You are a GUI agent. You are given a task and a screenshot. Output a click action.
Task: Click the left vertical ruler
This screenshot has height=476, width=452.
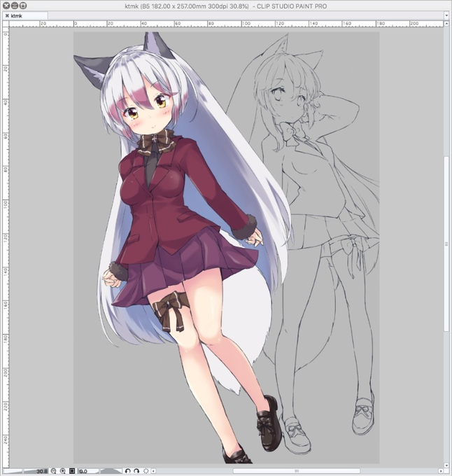click(x=6, y=247)
